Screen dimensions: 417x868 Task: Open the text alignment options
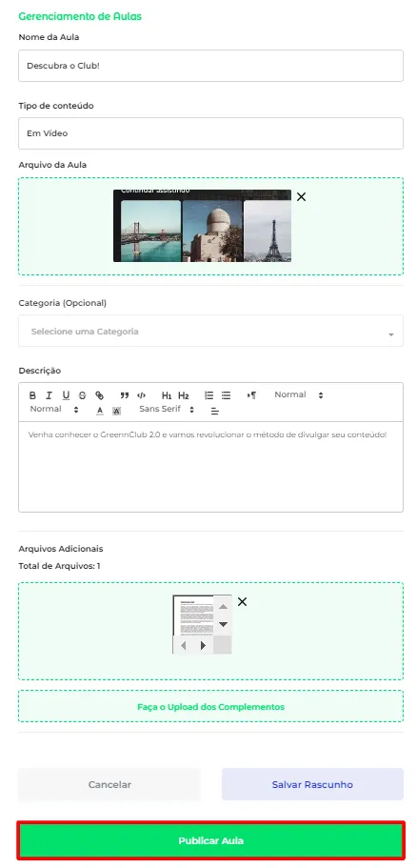coord(215,411)
